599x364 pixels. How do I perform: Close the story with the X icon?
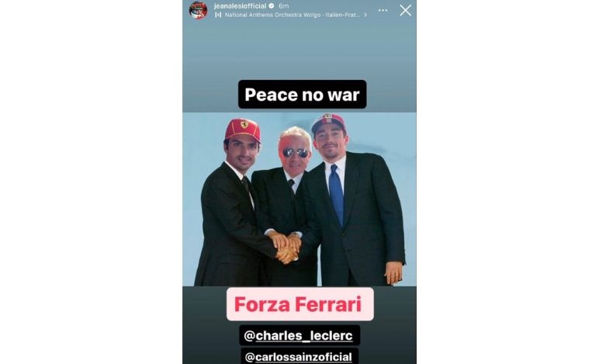point(405,10)
